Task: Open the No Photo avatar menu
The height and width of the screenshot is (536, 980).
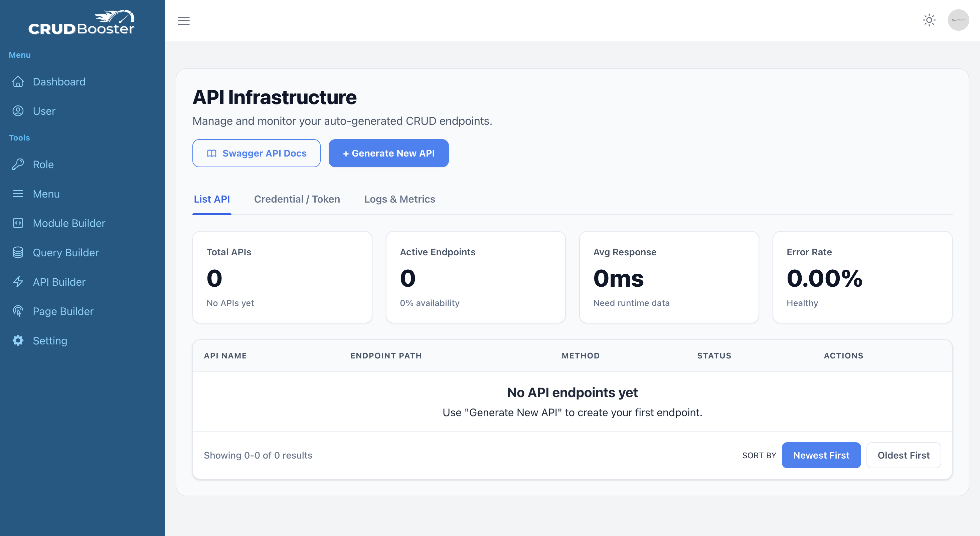Action: point(958,20)
